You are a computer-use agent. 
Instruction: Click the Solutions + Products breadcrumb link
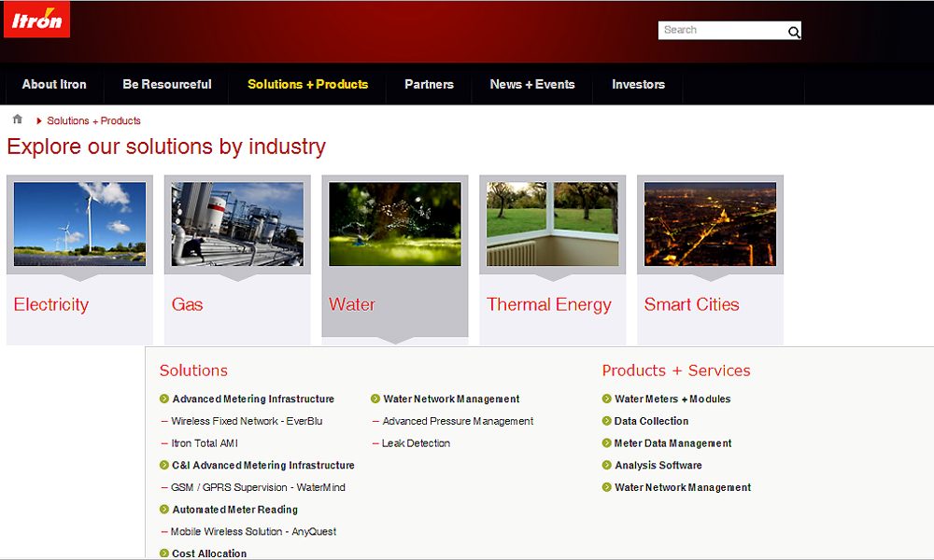[x=93, y=120]
